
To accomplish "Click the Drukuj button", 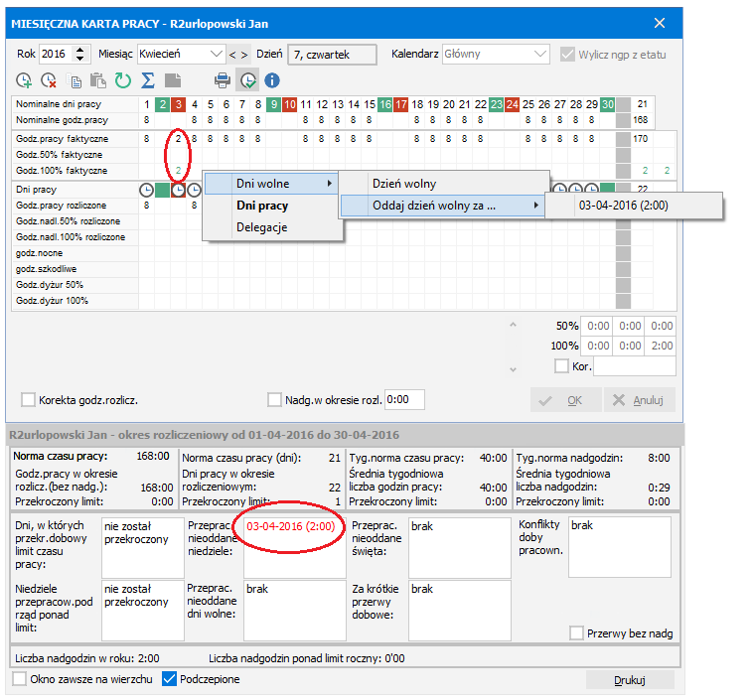I will (x=630, y=680).
